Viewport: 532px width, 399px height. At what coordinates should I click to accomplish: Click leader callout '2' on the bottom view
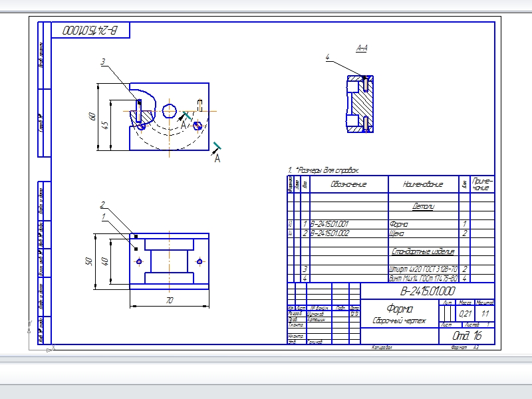click(x=102, y=205)
